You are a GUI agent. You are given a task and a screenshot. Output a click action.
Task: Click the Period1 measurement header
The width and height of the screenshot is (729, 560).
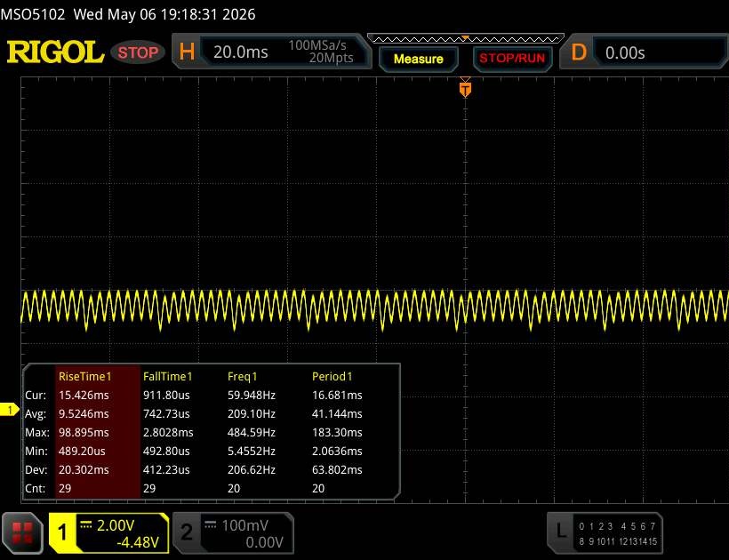pyautogui.click(x=332, y=376)
